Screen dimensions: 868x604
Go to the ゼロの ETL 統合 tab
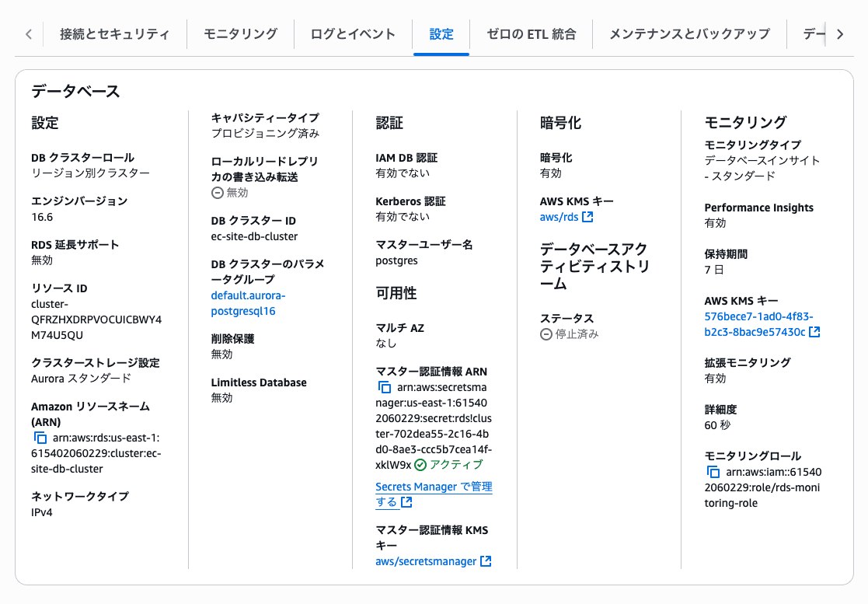pyautogui.click(x=531, y=34)
